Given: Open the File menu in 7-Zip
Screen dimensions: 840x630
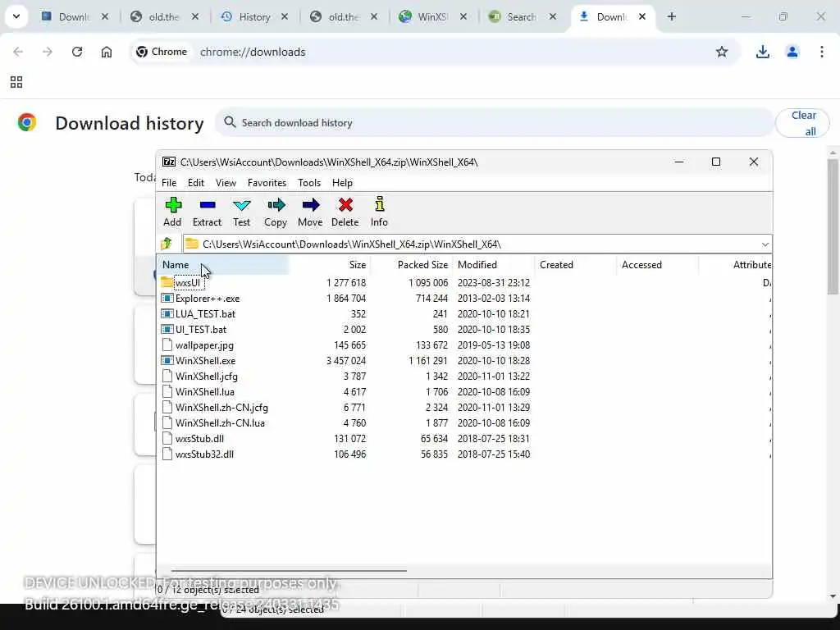Looking at the screenshot, I should pyautogui.click(x=169, y=183).
